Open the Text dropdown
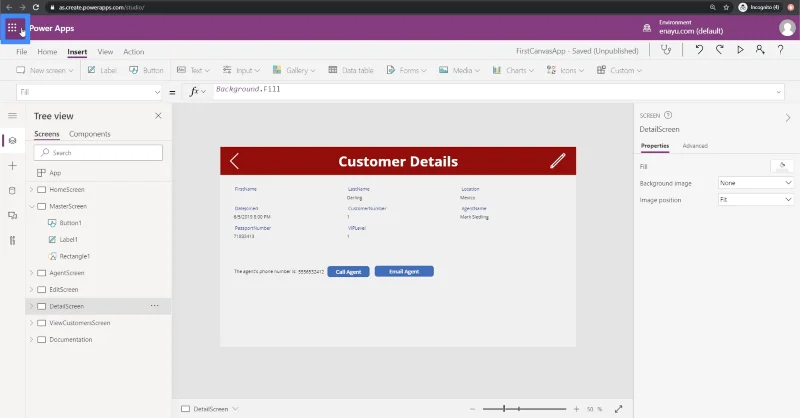Viewport: 800px width, 418px height. (x=193, y=70)
